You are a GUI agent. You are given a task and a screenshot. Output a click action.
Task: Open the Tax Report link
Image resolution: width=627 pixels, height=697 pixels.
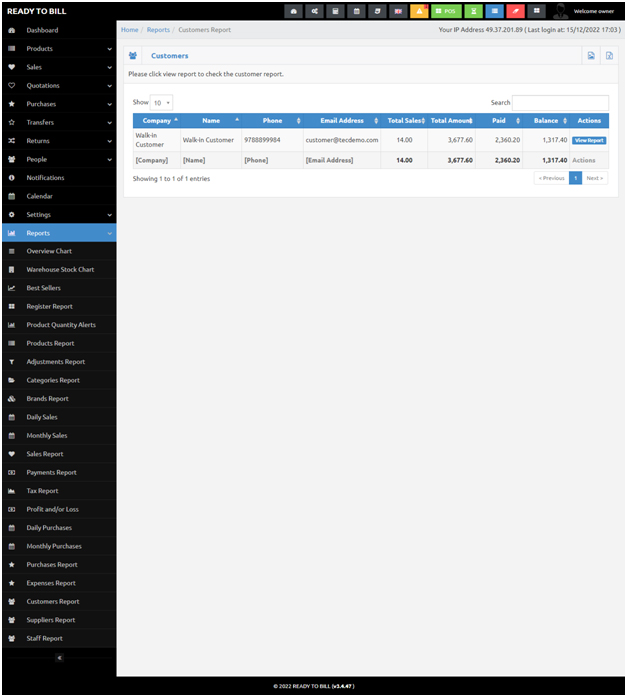click(x=59, y=491)
